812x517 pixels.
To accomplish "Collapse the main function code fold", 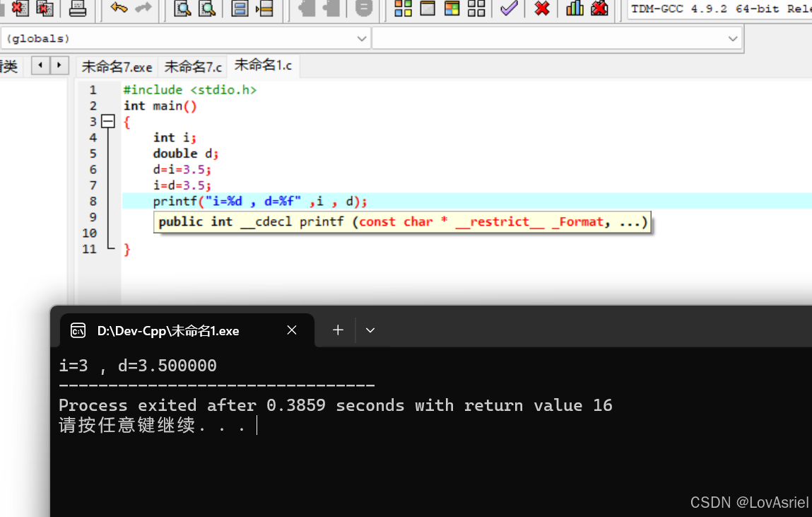I will [107, 122].
